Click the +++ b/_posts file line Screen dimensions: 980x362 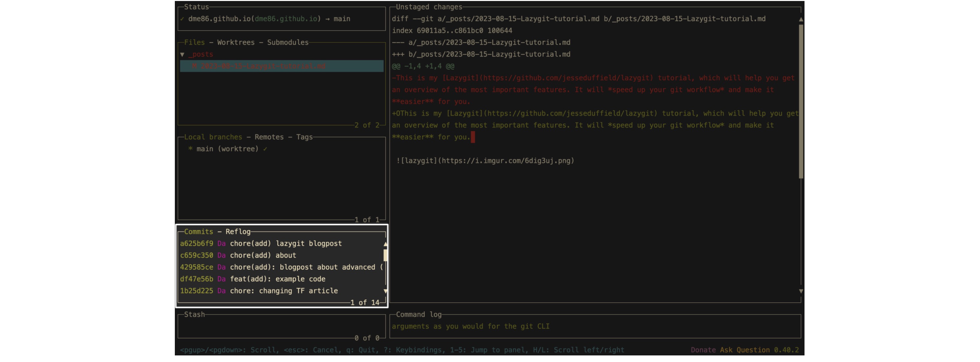click(x=481, y=54)
